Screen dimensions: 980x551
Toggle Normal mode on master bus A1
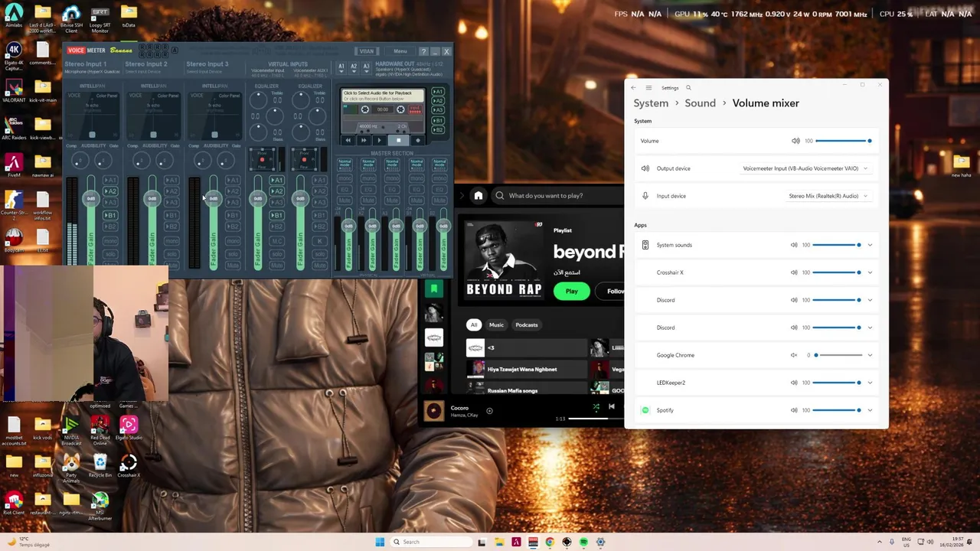(345, 164)
